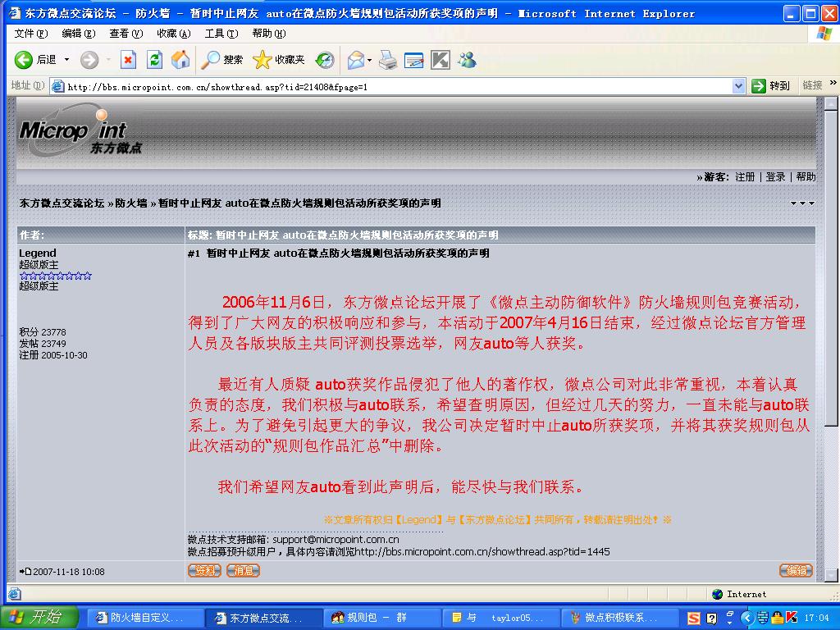Click the IE page icon in status bar

tap(15, 594)
